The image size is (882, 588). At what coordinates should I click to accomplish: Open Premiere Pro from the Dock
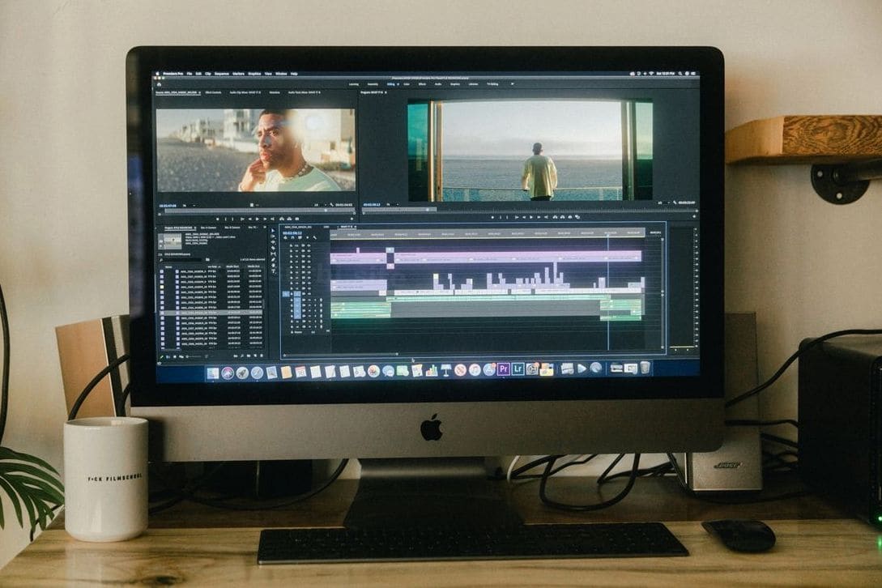point(504,369)
